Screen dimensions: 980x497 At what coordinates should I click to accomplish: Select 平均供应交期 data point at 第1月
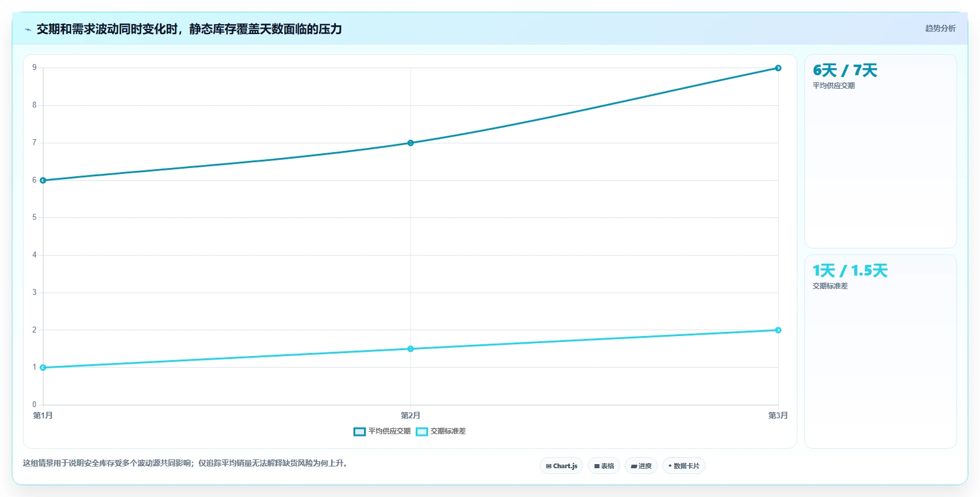(x=43, y=180)
